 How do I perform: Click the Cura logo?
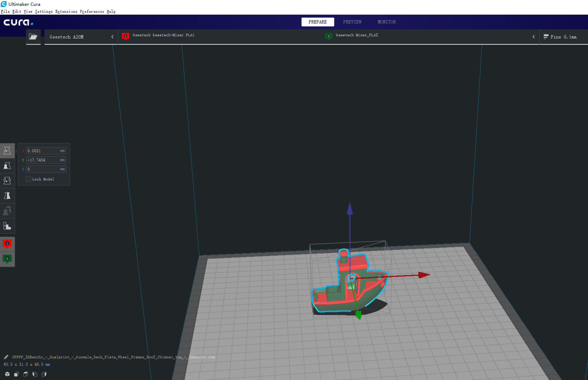(18, 22)
